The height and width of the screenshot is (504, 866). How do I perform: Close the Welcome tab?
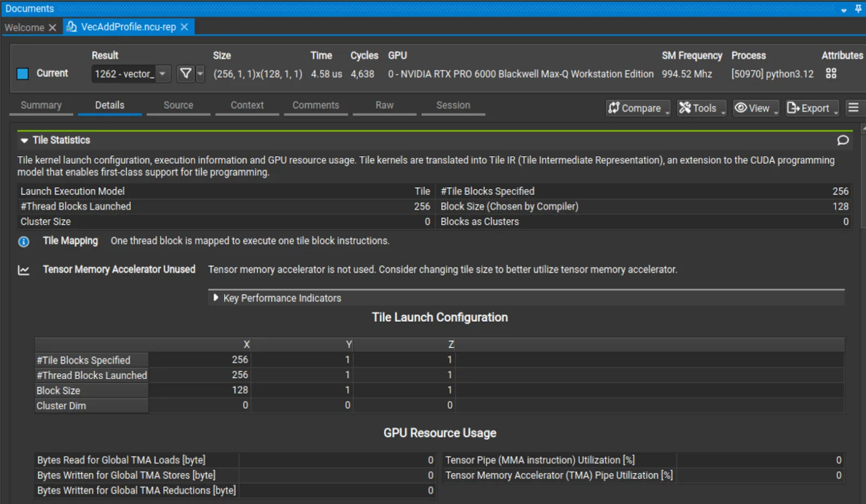pos(52,26)
